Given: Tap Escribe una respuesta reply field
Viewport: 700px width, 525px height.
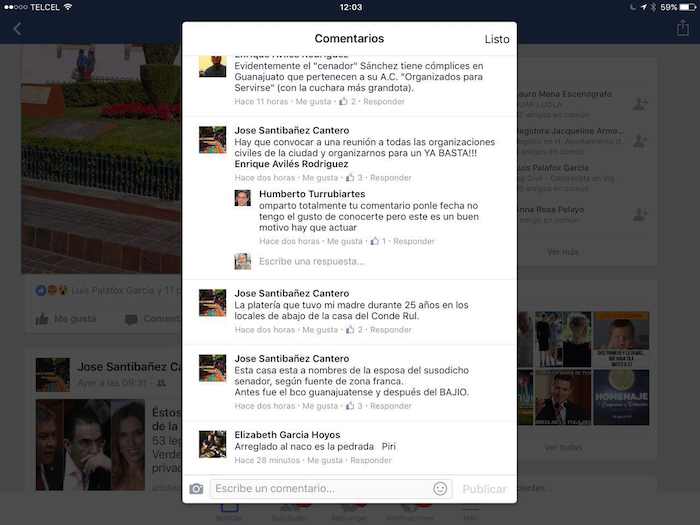Looking at the screenshot, I should pos(312,261).
